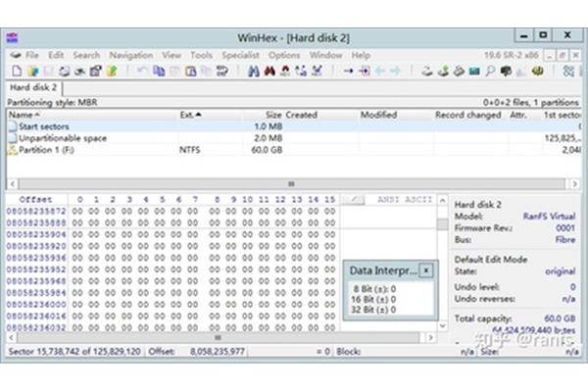This screenshot has width=588, height=392.
Task: Click offset row 08058235872
Action: [36, 212]
